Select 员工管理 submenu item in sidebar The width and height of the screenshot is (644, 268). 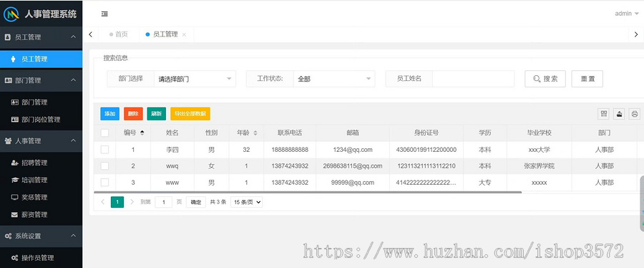41,59
